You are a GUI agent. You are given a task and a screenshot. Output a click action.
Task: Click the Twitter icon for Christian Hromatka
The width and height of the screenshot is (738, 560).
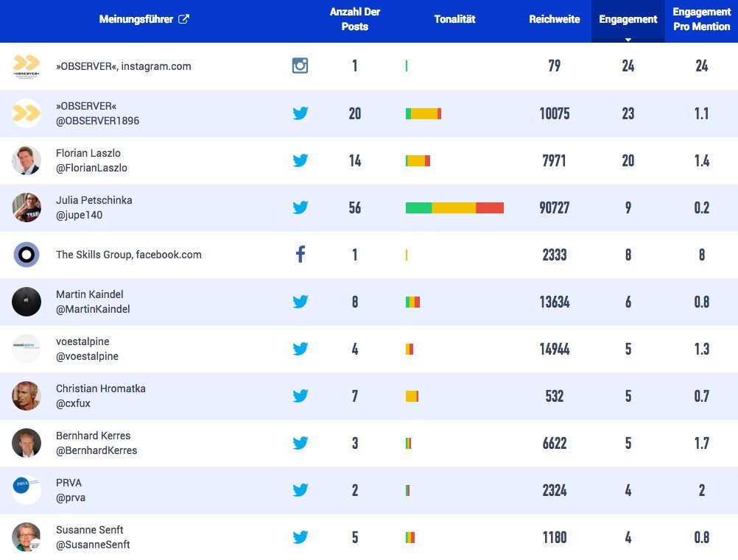(x=301, y=396)
